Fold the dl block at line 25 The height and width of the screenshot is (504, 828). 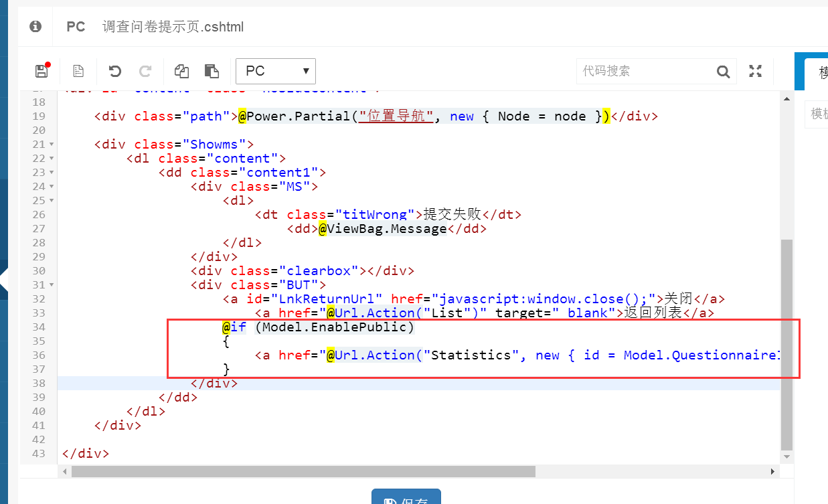pyautogui.click(x=52, y=201)
